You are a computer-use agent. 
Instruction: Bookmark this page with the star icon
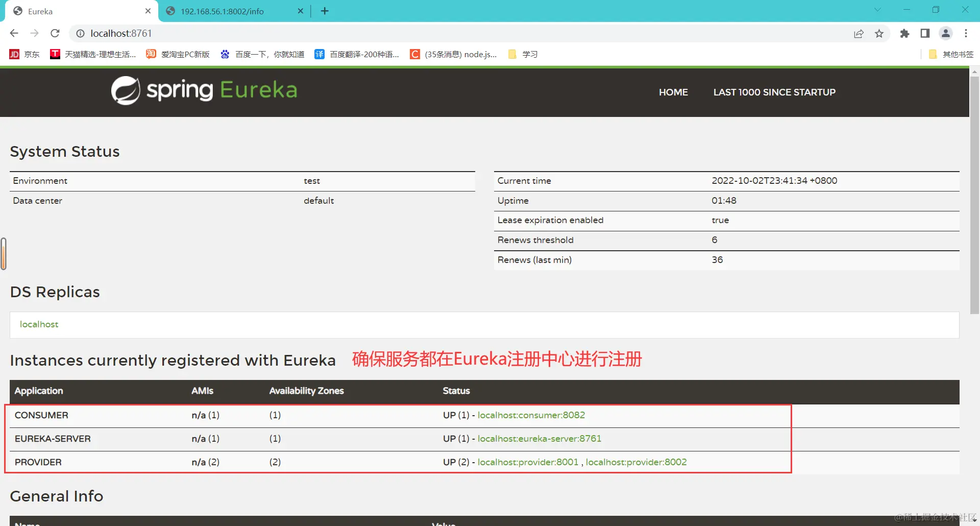(879, 34)
